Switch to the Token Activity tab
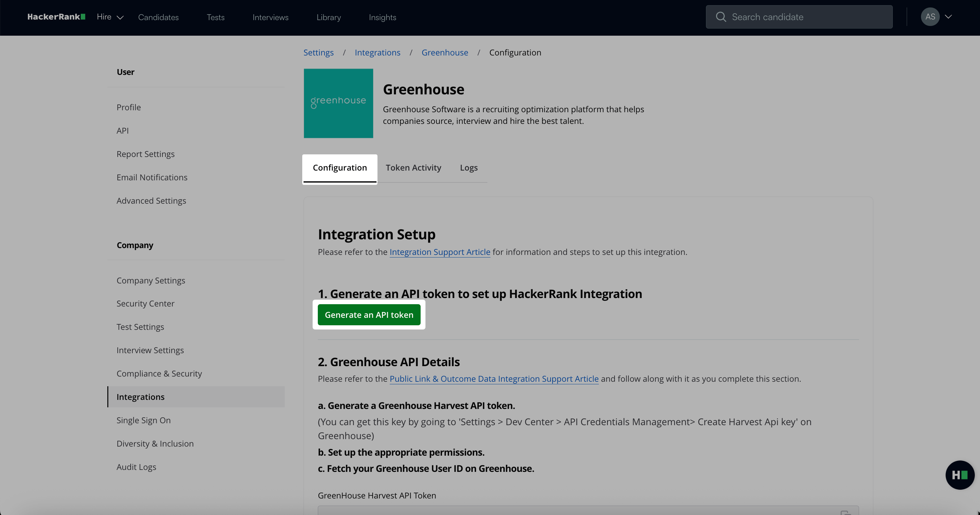 pyautogui.click(x=413, y=168)
